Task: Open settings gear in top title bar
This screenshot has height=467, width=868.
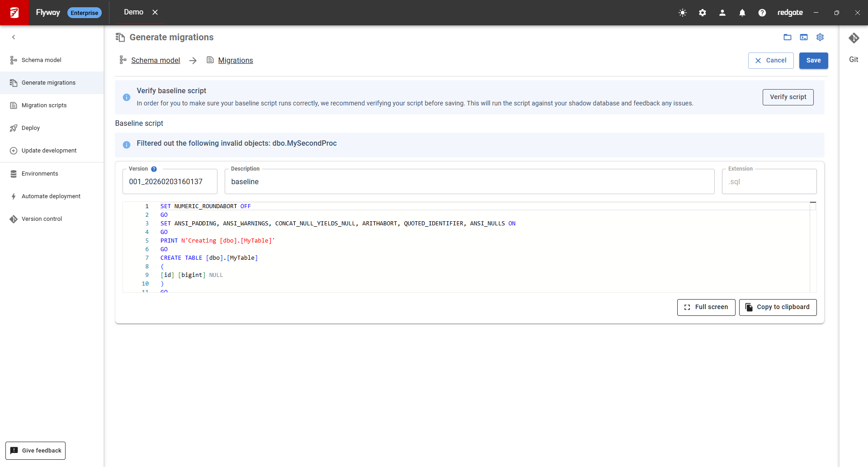Action: point(703,13)
